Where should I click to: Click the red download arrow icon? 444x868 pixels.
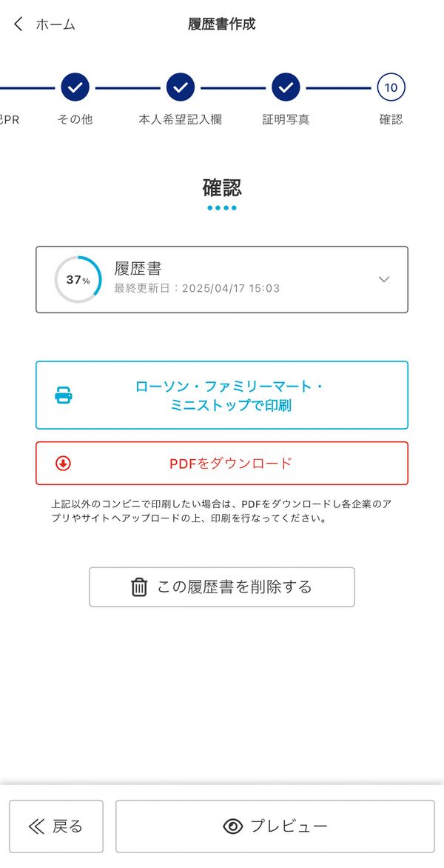point(64,464)
